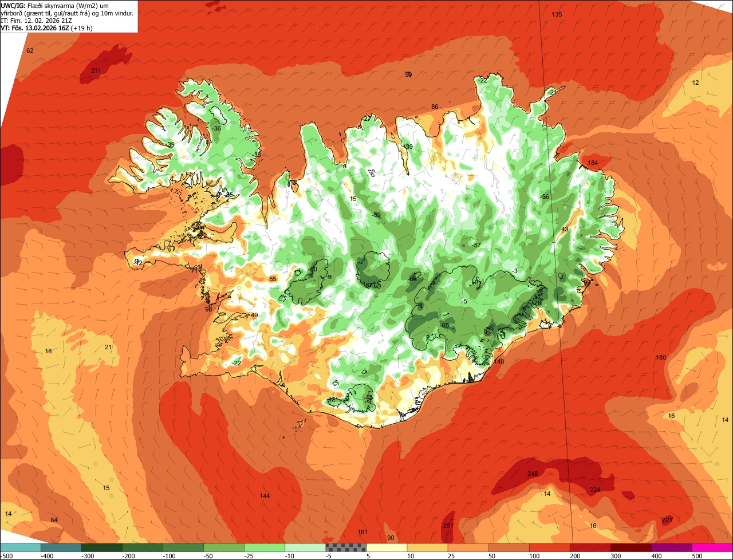733x560 pixels.
Task: Click the title line 'UWC/IG: Flæði skynvarma (W/m2) um'
Action: click(x=55, y=5)
